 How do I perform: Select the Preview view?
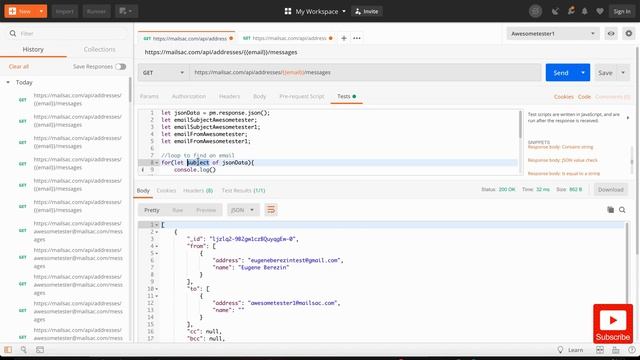pyautogui.click(x=206, y=210)
